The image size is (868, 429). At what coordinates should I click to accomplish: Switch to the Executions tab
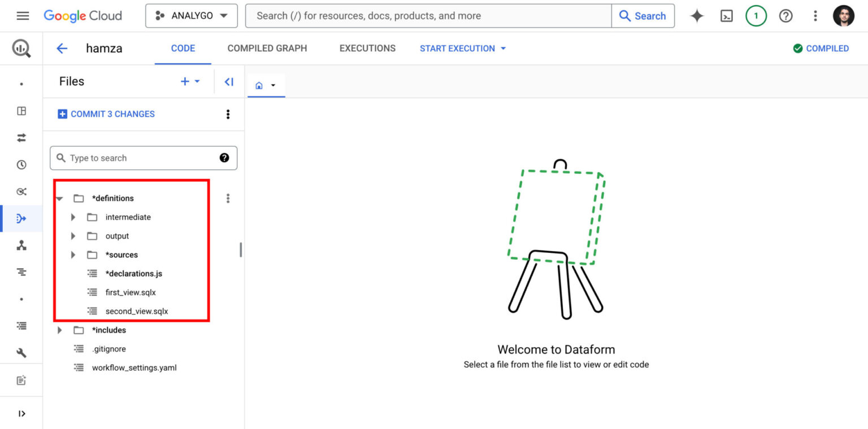(x=367, y=49)
